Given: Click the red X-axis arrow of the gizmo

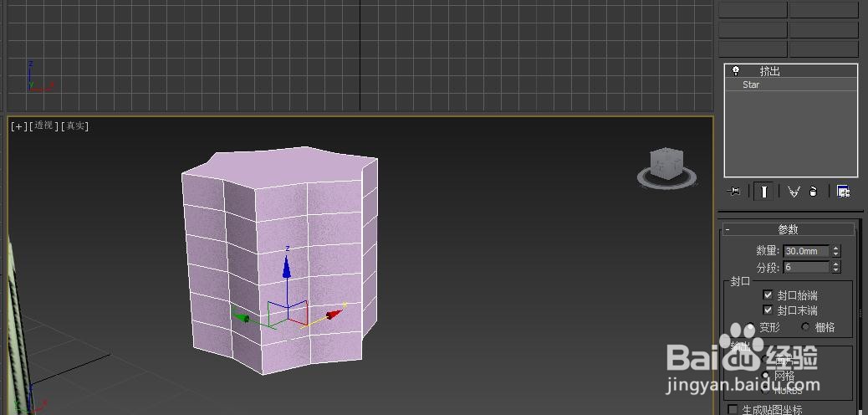Looking at the screenshot, I should point(334,315).
